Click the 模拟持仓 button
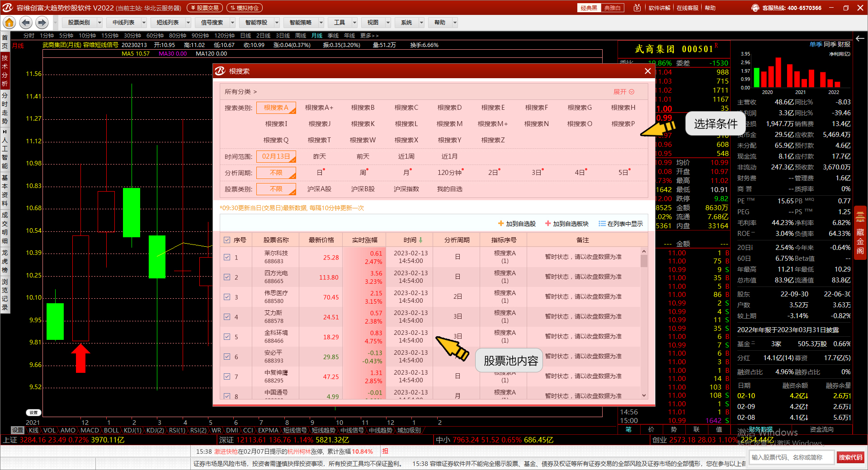868x470 pixels. point(245,8)
